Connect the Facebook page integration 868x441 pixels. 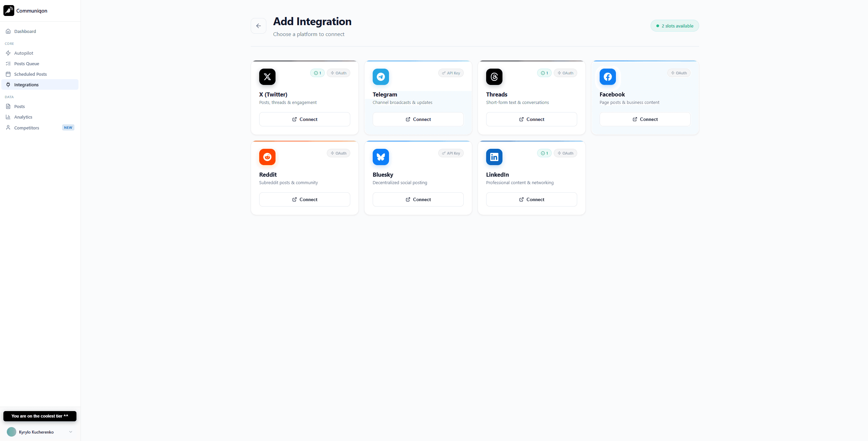645,119
